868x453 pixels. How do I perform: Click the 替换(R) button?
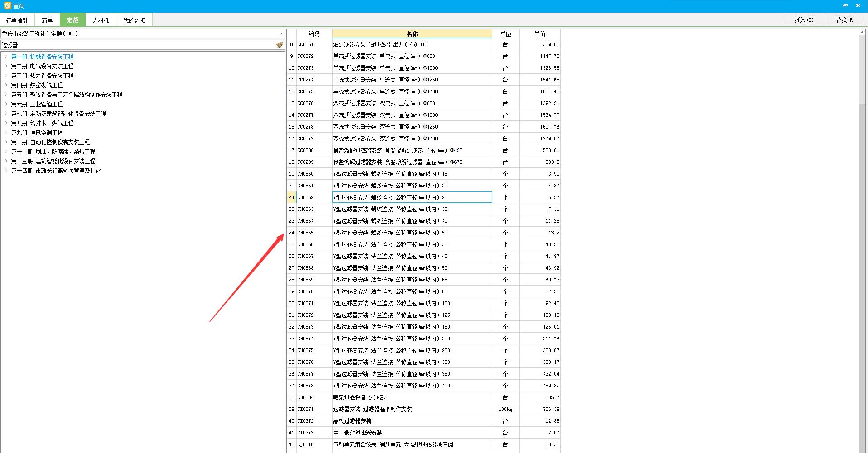coord(845,19)
